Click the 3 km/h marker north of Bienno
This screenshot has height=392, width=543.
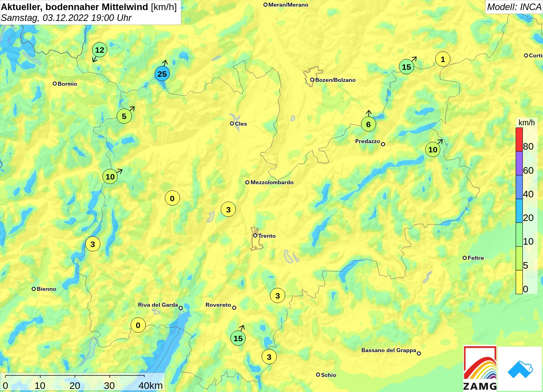[93, 244]
